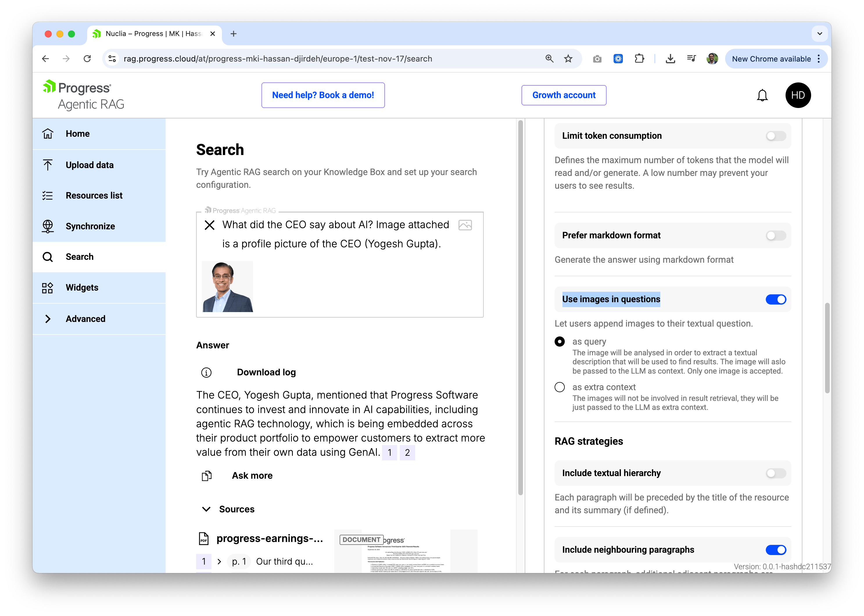The image size is (864, 616).
Task: Click the Ask more copy icon
Action: (x=207, y=475)
